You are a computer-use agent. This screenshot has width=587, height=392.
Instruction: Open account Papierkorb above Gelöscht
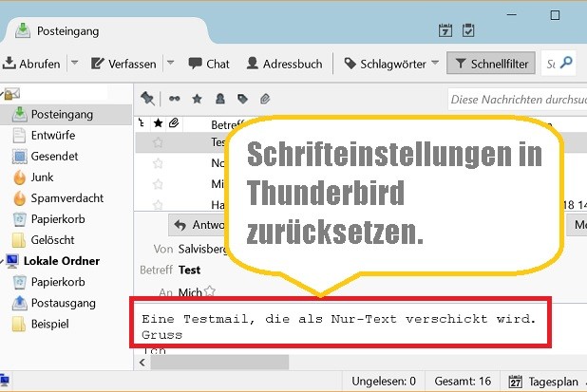pyautogui.click(x=58, y=219)
